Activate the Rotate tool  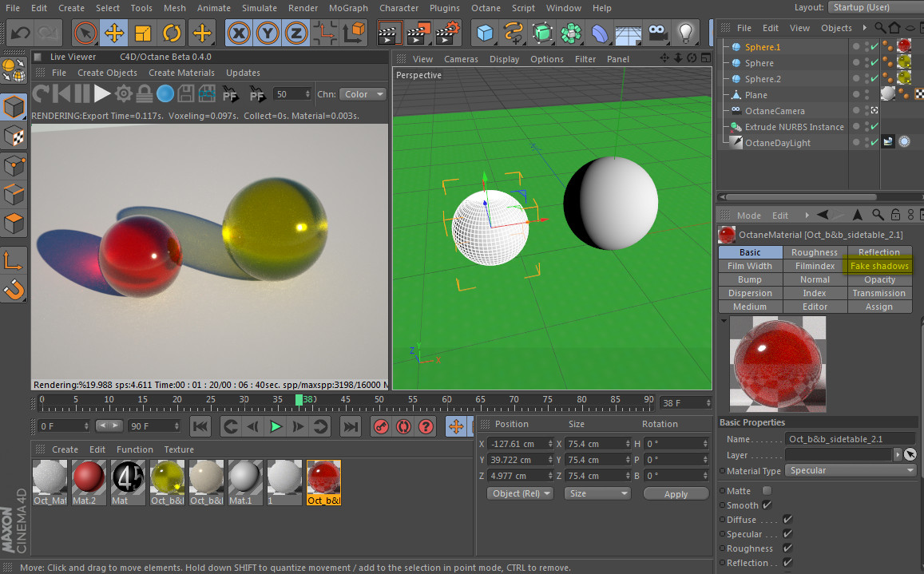(x=172, y=33)
